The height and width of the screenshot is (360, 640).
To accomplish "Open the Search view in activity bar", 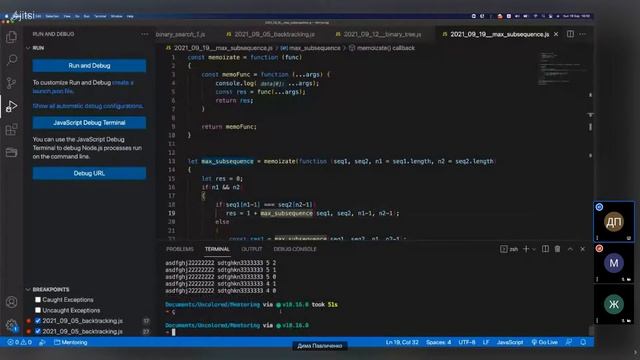I will [x=11, y=60].
